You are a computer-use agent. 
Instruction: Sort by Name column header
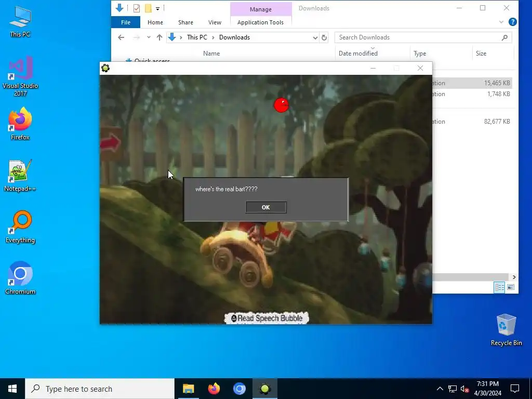coord(211,54)
